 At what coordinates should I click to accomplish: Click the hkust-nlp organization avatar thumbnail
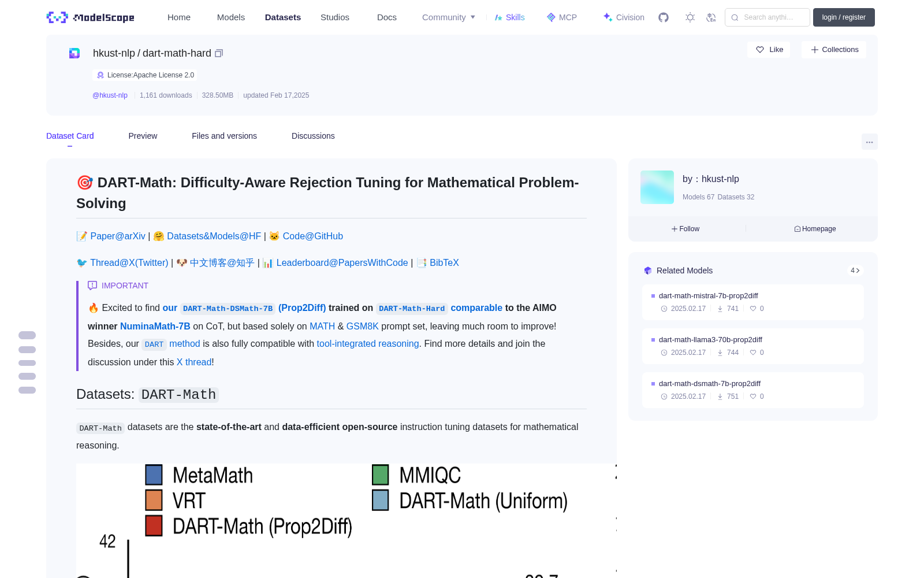coord(657,187)
